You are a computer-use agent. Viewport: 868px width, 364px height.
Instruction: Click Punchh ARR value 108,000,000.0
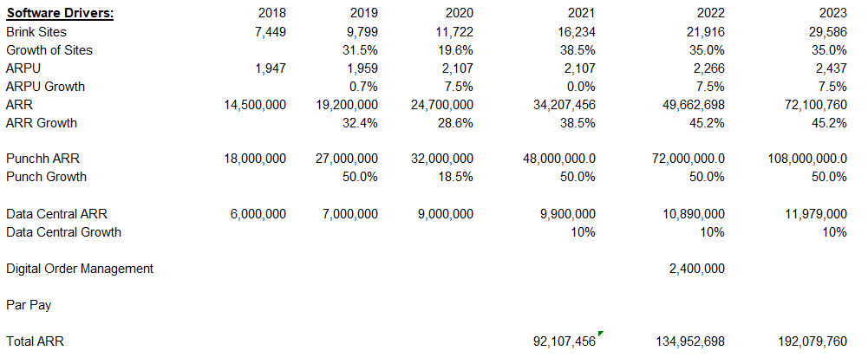(x=807, y=159)
